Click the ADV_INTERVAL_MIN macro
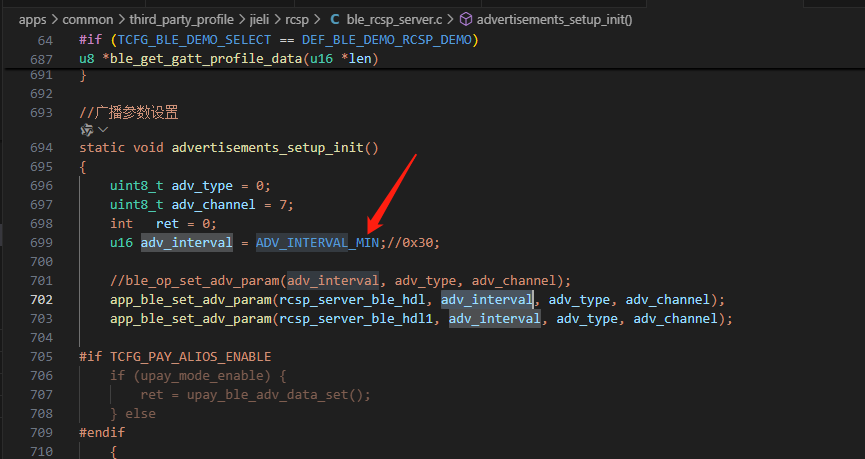This screenshot has width=865, height=459. [317, 243]
